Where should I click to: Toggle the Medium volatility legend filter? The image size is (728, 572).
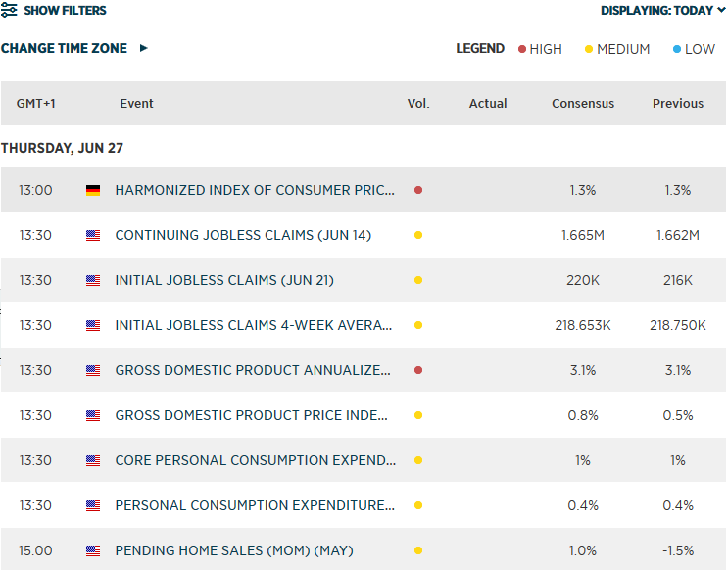click(617, 49)
